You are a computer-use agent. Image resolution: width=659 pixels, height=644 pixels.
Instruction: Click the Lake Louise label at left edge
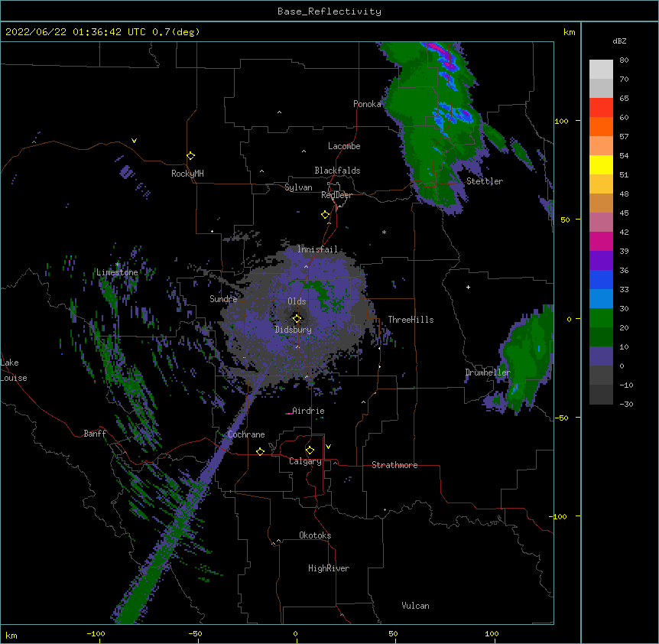click(x=14, y=370)
